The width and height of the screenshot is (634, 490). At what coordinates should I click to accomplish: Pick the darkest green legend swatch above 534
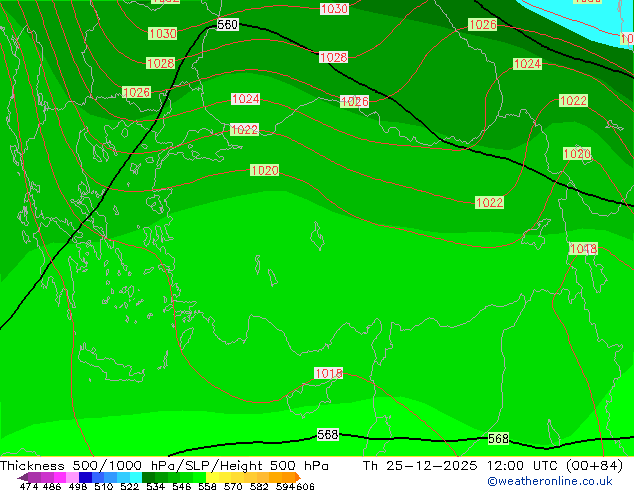148,477
